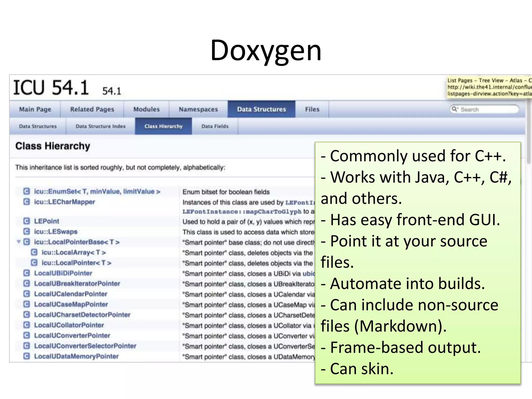Click class icon beside LocalUConverterSelectorPointer

coord(26,346)
